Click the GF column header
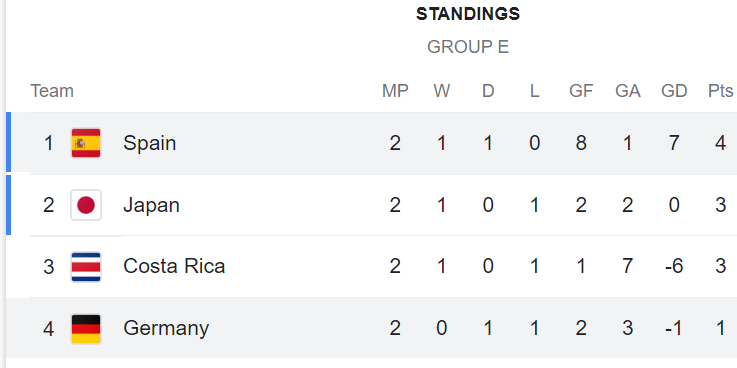This screenshot has width=737, height=368. [x=581, y=91]
